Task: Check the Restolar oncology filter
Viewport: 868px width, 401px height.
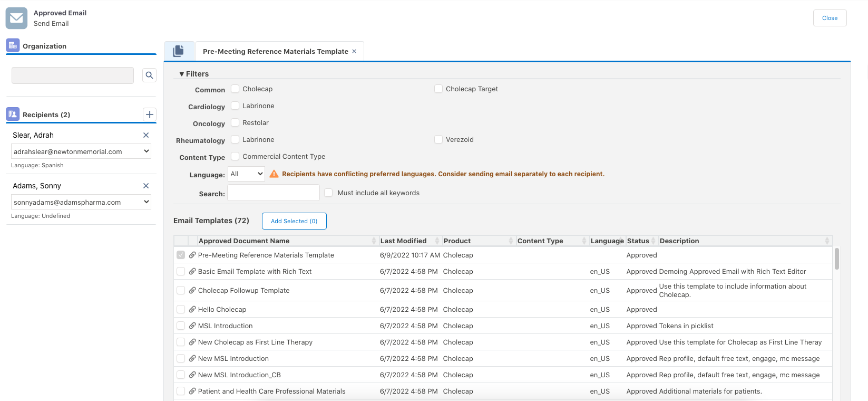Action: point(235,123)
